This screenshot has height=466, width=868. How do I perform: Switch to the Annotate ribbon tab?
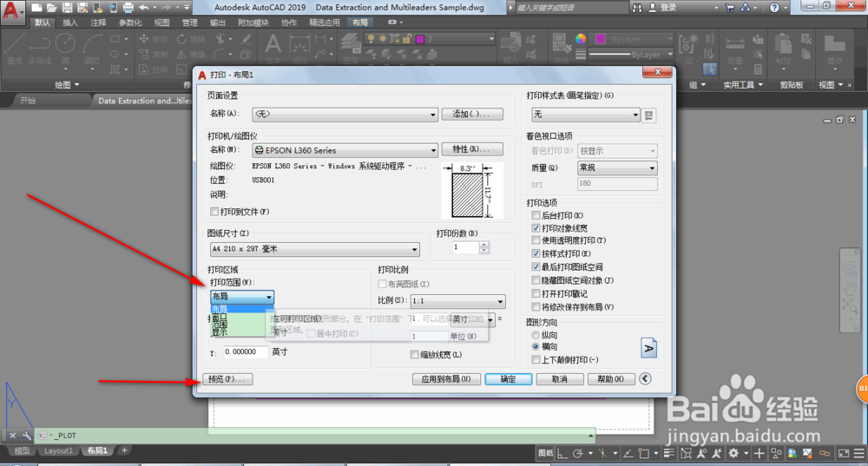tap(99, 23)
